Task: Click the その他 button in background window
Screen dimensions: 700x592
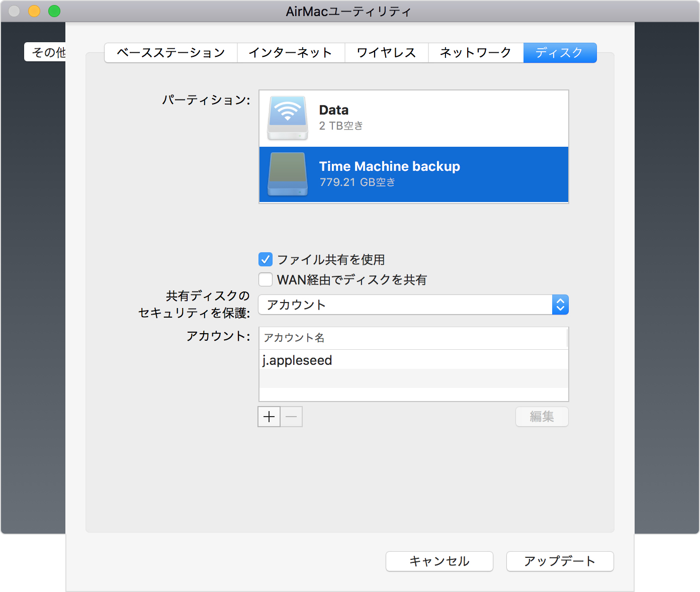Action: tap(45, 52)
